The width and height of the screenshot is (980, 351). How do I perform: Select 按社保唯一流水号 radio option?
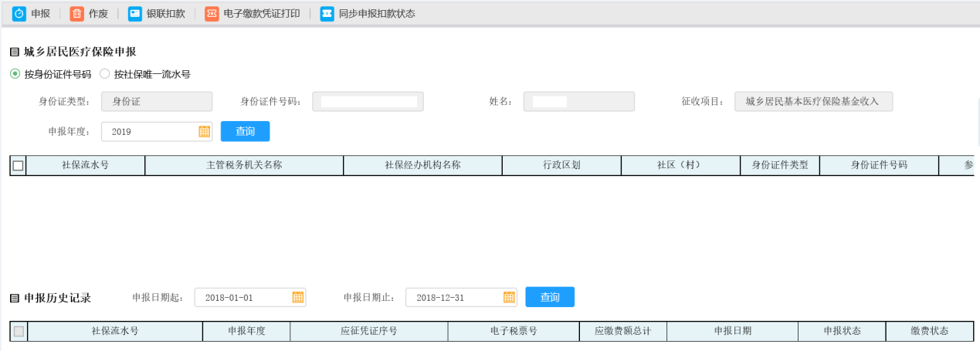(104, 74)
